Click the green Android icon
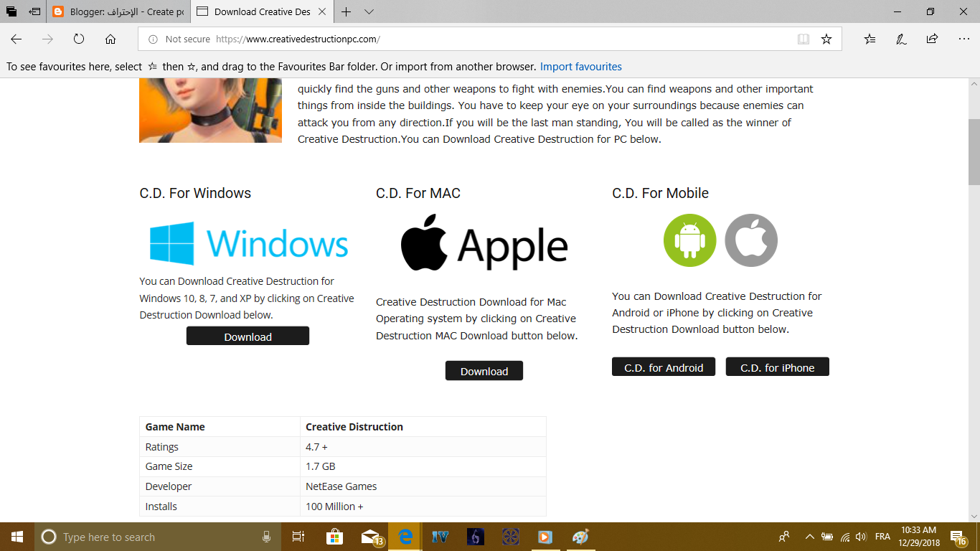The width and height of the screenshot is (980, 551). point(689,240)
